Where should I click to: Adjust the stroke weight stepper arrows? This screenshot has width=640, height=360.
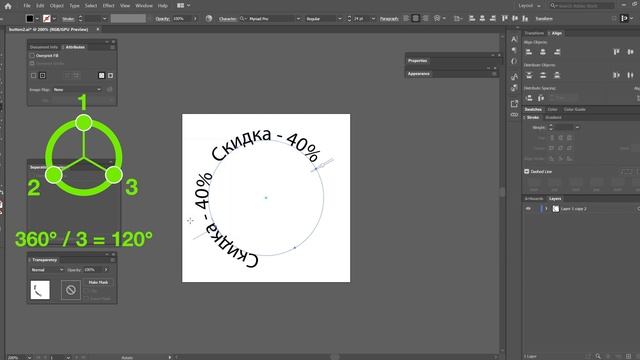point(80,18)
